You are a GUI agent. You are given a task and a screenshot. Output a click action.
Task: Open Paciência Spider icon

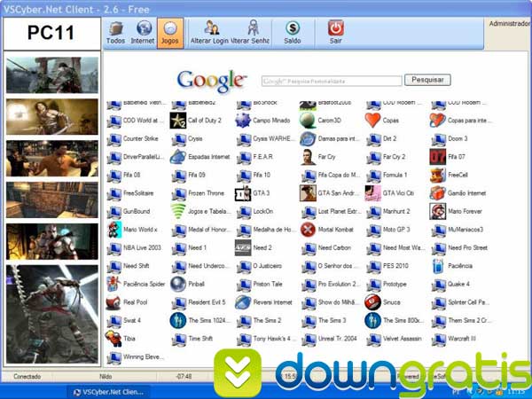tap(113, 285)
